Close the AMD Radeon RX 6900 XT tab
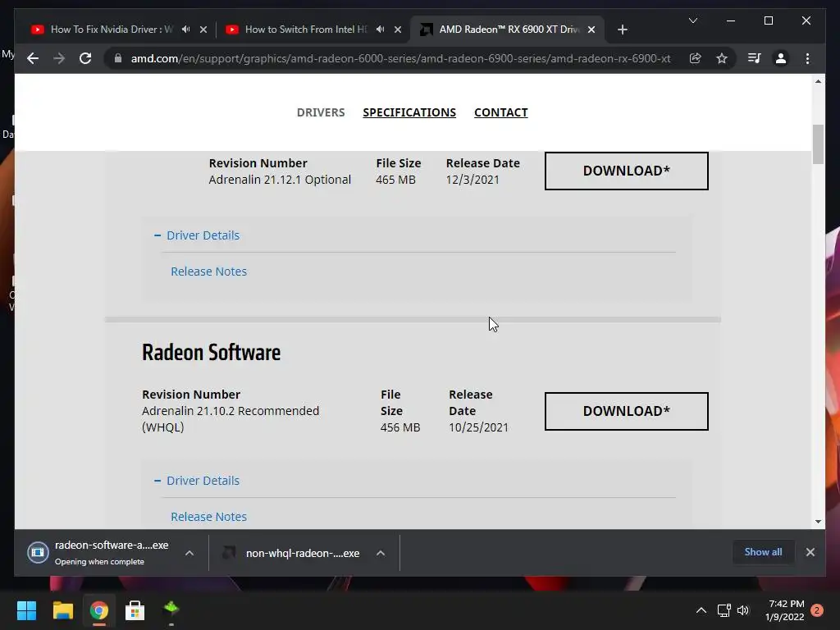 pos(591,30)
